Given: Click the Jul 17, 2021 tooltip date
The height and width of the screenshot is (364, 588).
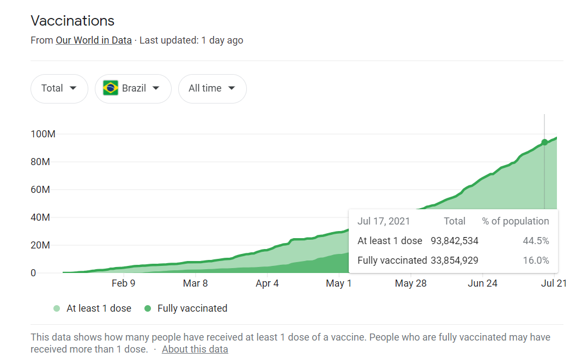Looking at the screenshot, I should click(384, 221).
